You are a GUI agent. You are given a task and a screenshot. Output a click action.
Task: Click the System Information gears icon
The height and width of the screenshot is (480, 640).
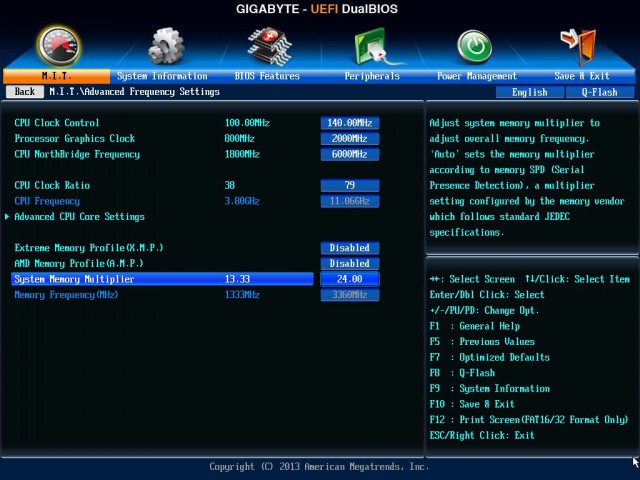click(x=166, y=46)
